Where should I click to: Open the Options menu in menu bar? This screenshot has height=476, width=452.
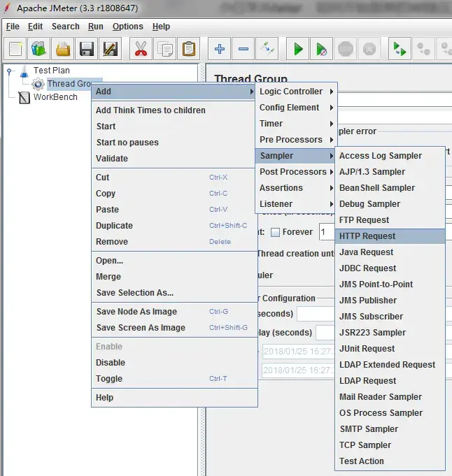tap(127, 27)
